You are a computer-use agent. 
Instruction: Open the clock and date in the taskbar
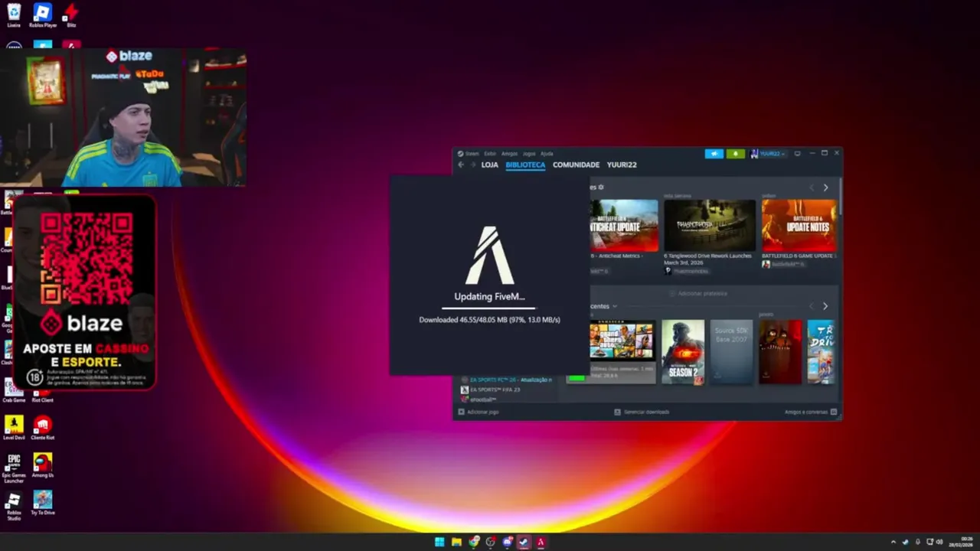[x=961, y=542]
